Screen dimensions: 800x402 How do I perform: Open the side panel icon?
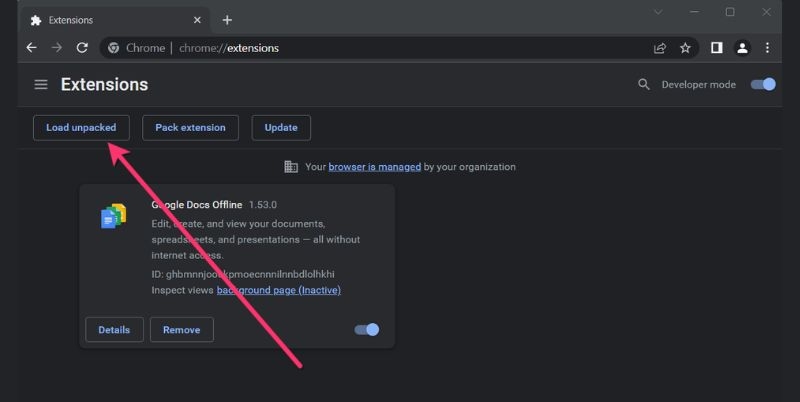point(716,47)
